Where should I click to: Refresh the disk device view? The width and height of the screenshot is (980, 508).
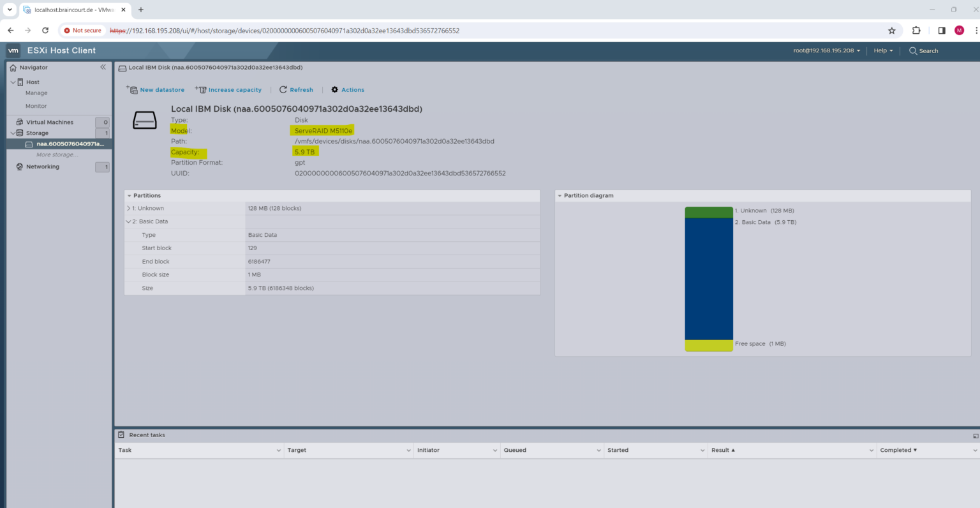(296, 89)
